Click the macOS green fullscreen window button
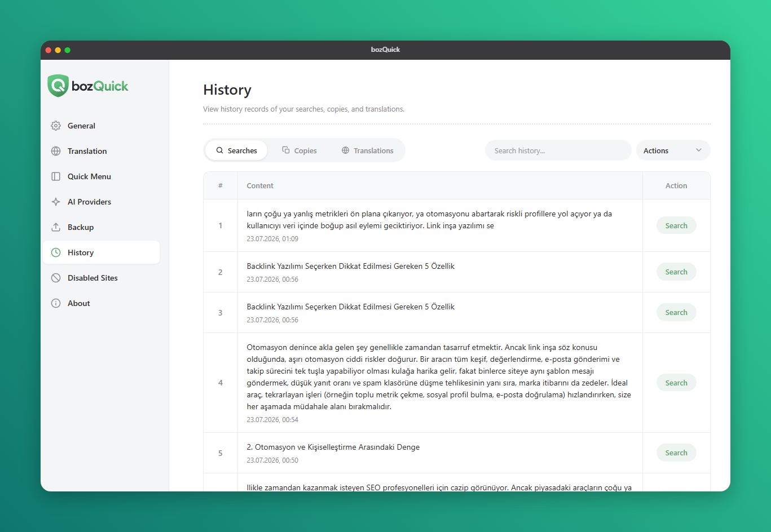This screenshot has height=532, width=771. pos(68,50)
